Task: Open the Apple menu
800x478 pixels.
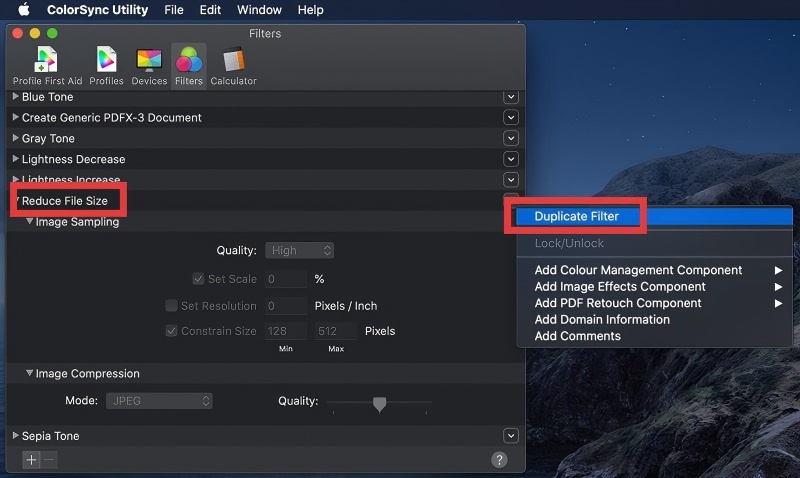Action: pos(23,10)
